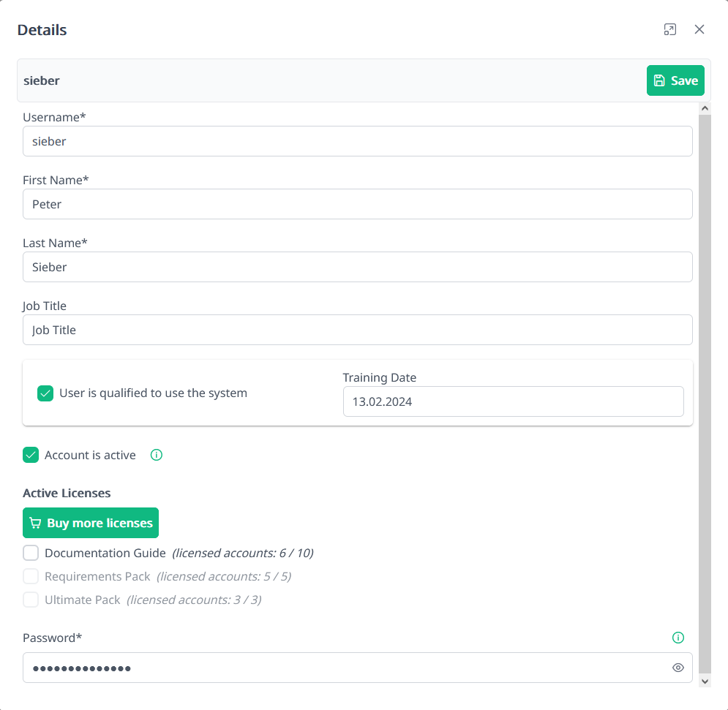Uncheck User is qualified to use the system
This screenshot has width=728, height=710.
pos(45,393)
